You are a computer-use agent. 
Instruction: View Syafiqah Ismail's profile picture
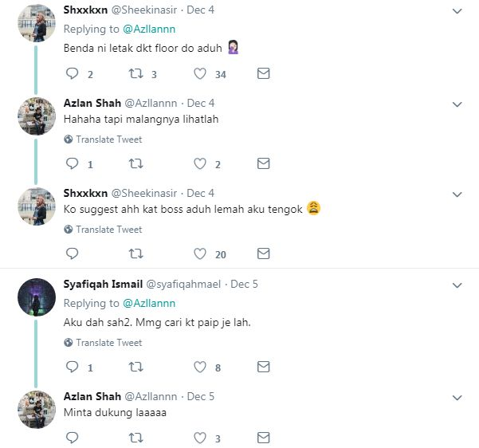[36, 298]
